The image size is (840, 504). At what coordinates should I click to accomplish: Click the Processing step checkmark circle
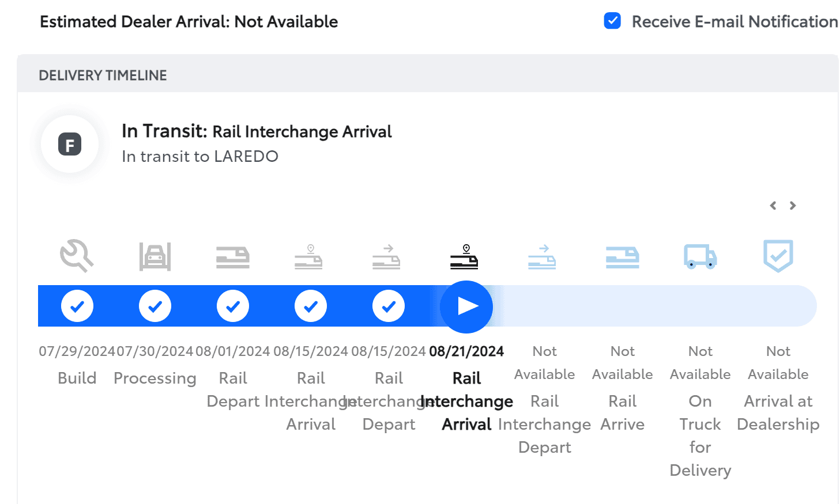click(x=155, y=306)
